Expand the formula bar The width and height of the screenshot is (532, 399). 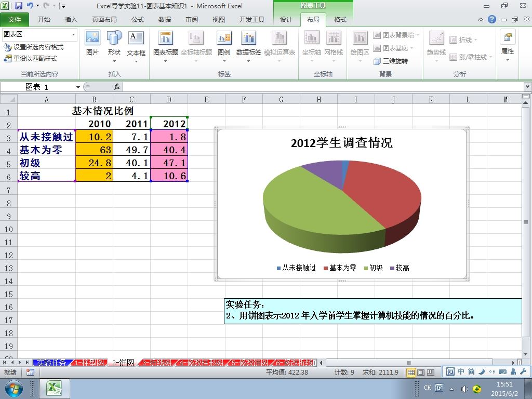528,87
